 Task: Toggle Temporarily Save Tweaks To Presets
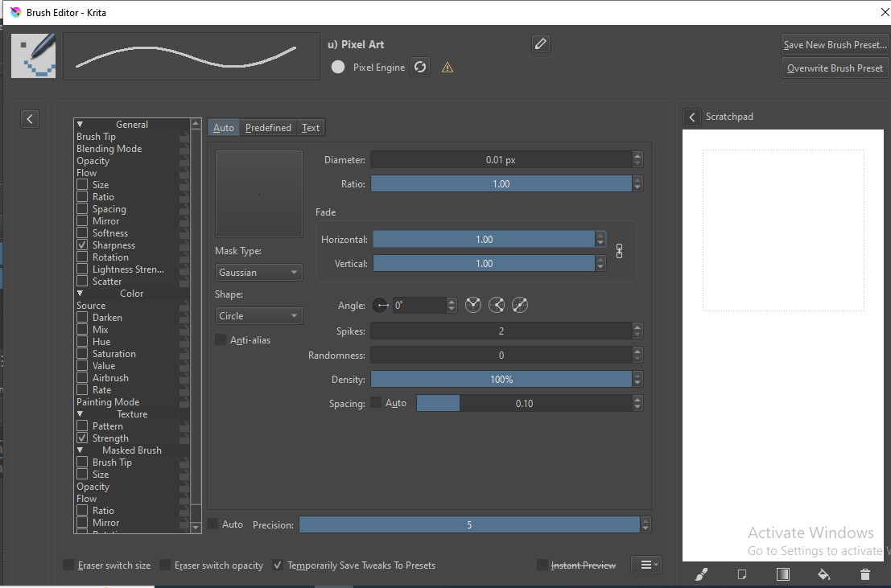click(x=278, y=565)
